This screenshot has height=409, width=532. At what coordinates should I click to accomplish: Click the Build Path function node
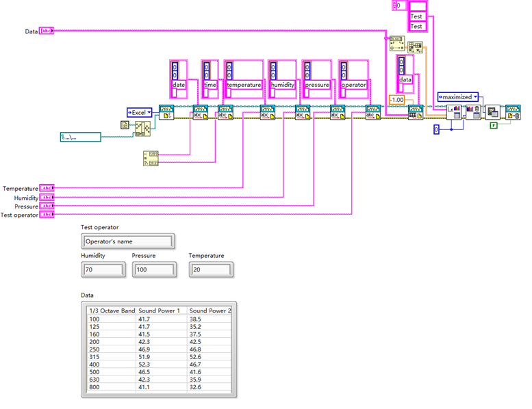(143, 129)
